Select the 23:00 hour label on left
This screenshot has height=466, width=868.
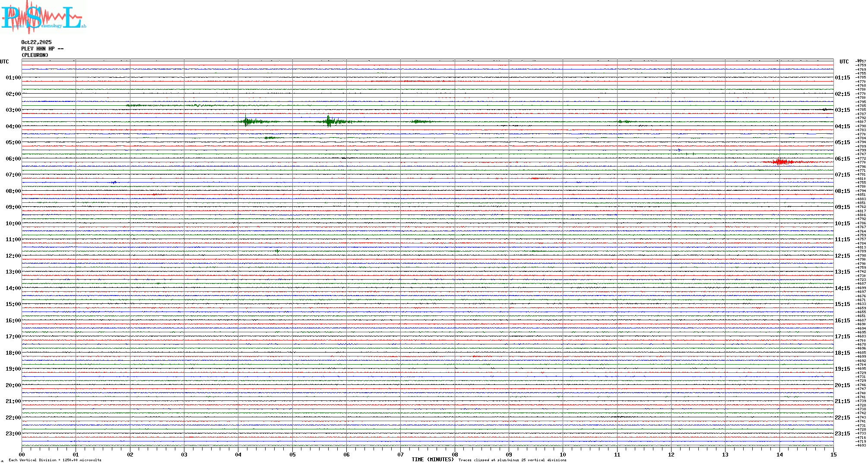point(13,434)
